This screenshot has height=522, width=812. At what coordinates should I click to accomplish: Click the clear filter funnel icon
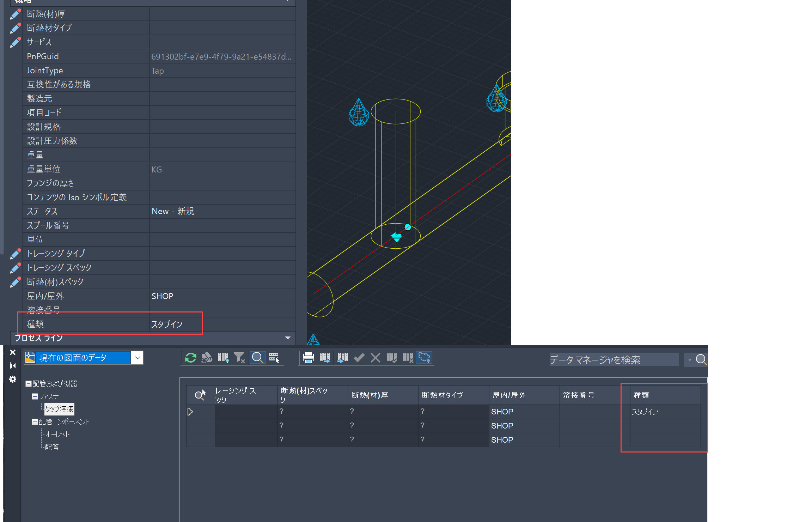tap(239, 358)
